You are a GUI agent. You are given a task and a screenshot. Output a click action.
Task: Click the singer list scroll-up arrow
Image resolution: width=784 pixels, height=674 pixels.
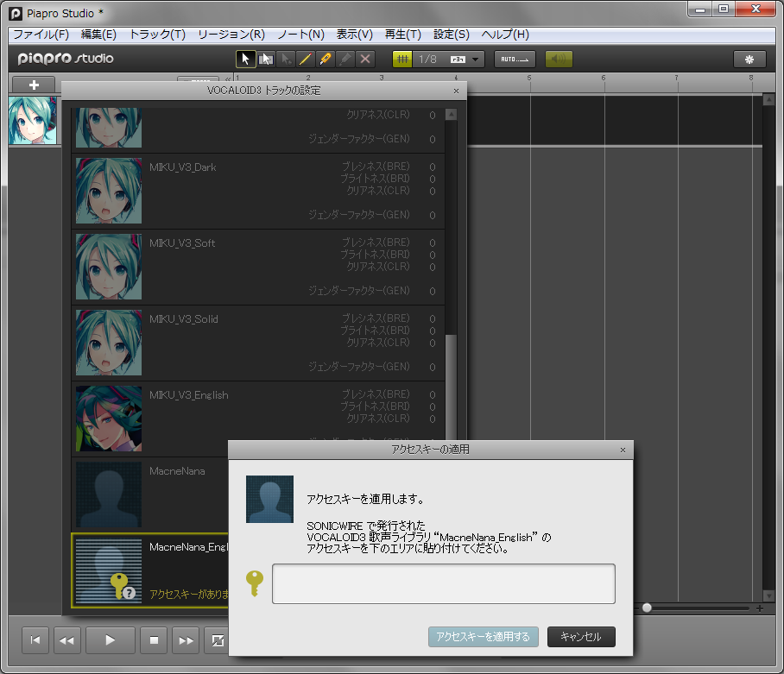pos(451,115)
